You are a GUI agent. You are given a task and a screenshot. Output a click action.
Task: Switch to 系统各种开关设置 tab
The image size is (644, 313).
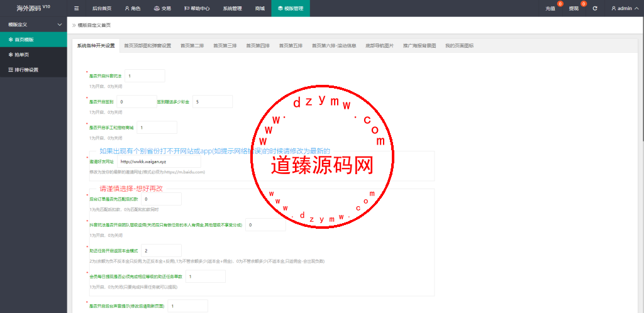(96, 46)
